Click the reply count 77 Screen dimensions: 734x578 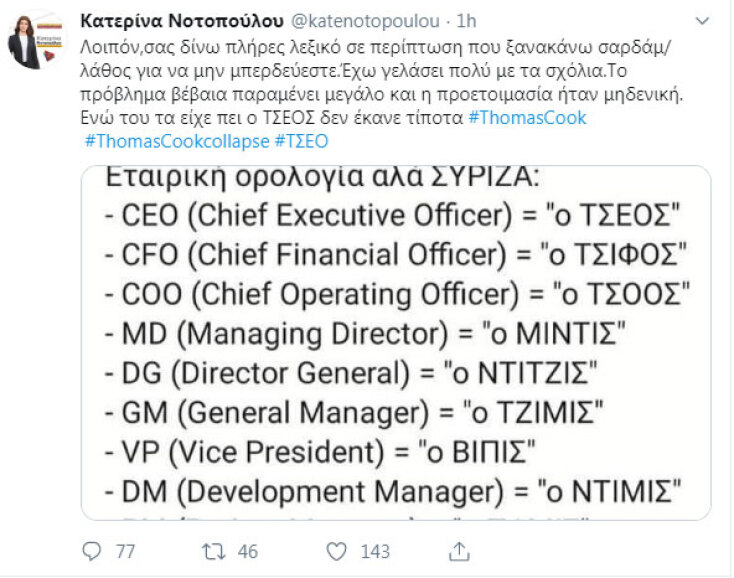pyautogui.click(x=124, y=550)
